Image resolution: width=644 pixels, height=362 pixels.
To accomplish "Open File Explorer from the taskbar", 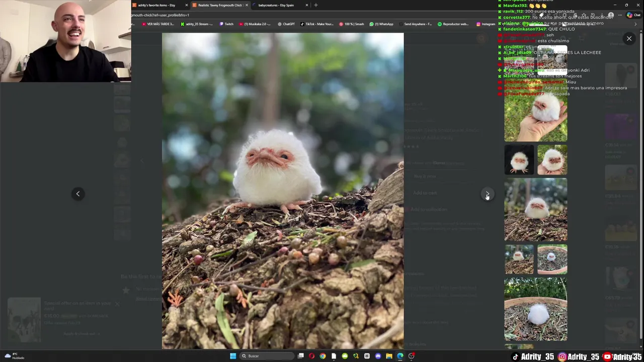I will [x=389, y=356].
